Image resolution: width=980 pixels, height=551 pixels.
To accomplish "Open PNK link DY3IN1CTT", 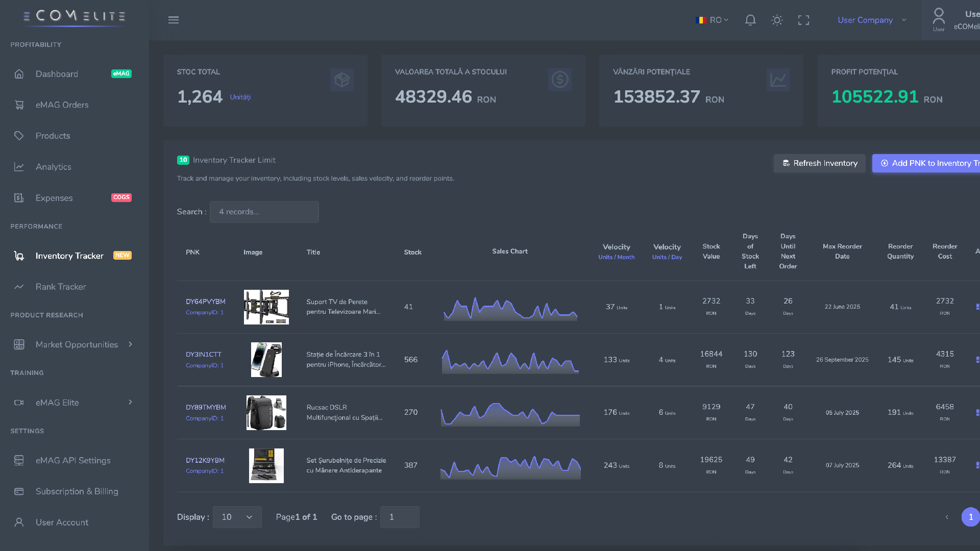I will (204, 354).
